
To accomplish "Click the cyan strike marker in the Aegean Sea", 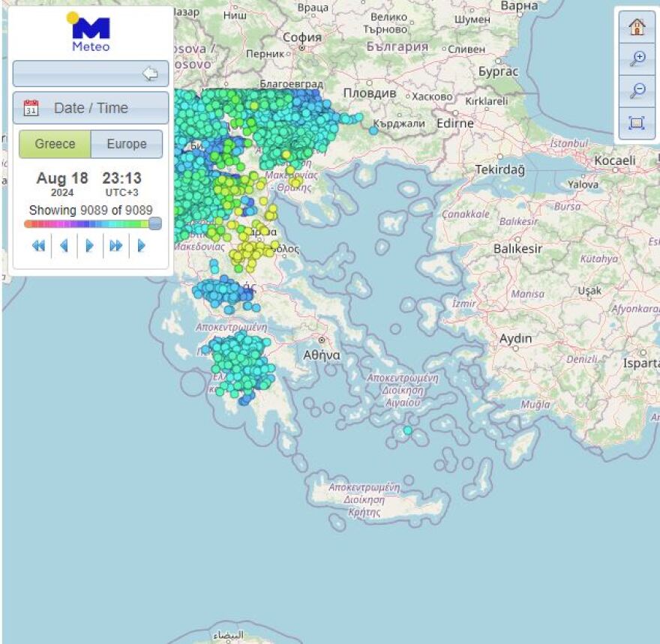I will 406,429.
